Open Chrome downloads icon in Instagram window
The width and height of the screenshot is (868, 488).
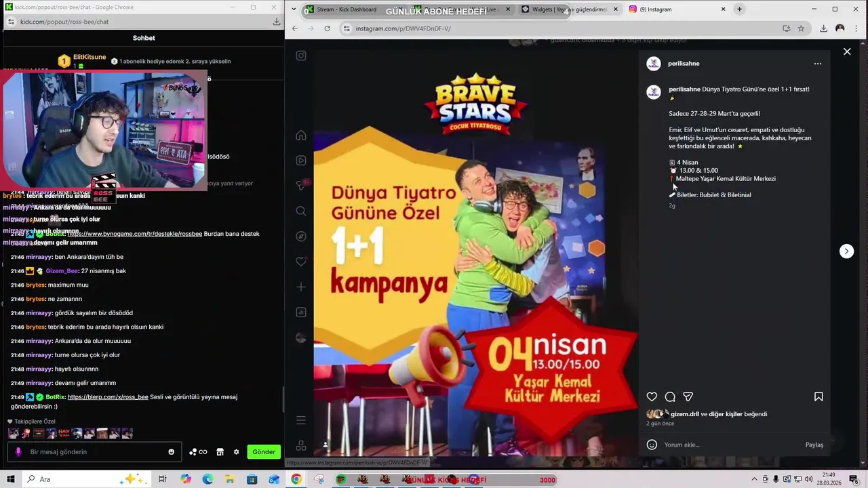click(x=823, y=28)
